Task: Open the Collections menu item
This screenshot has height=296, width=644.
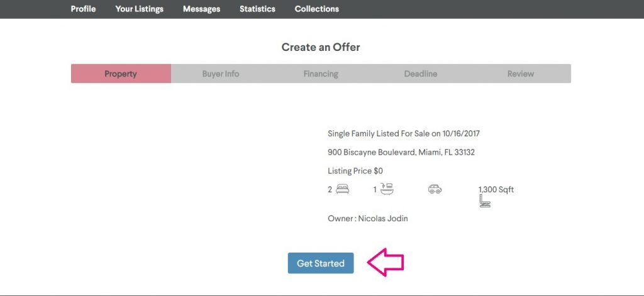Action: [x=316, y=9]
